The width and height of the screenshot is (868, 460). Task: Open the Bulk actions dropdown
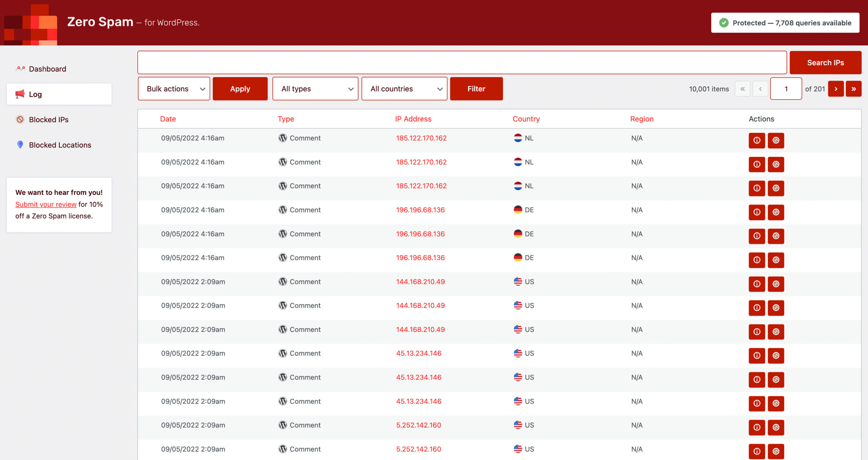pos(174,89)
